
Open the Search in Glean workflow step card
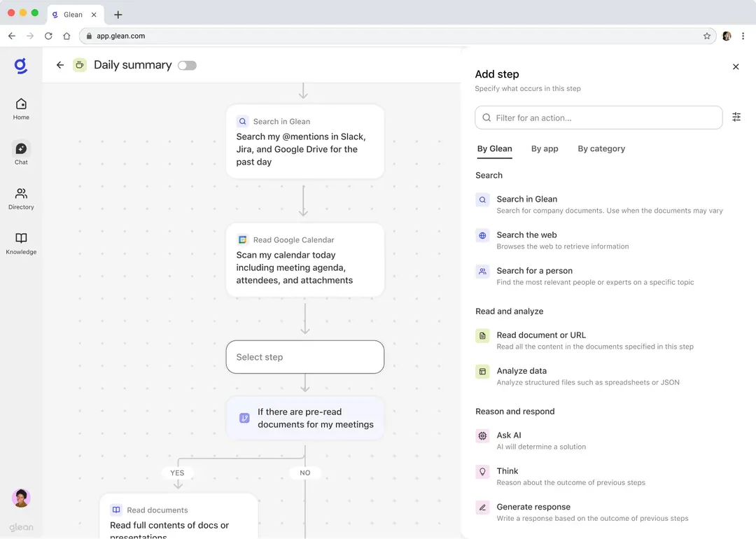(x=305, y=141)
